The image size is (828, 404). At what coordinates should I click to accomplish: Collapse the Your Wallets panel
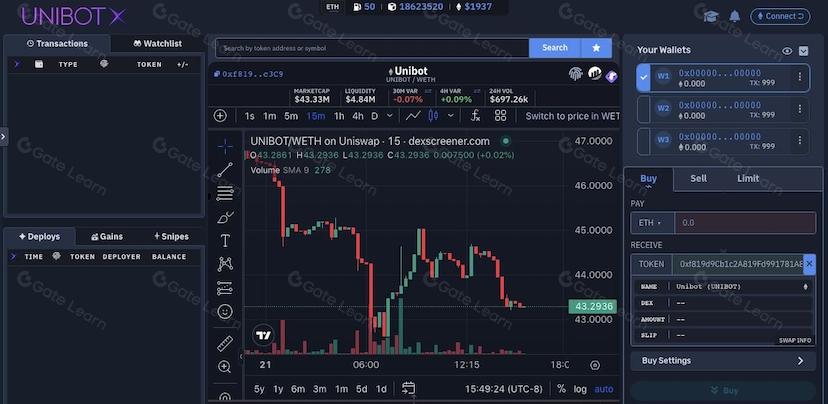pyautogui.click(x=803, y=51)
